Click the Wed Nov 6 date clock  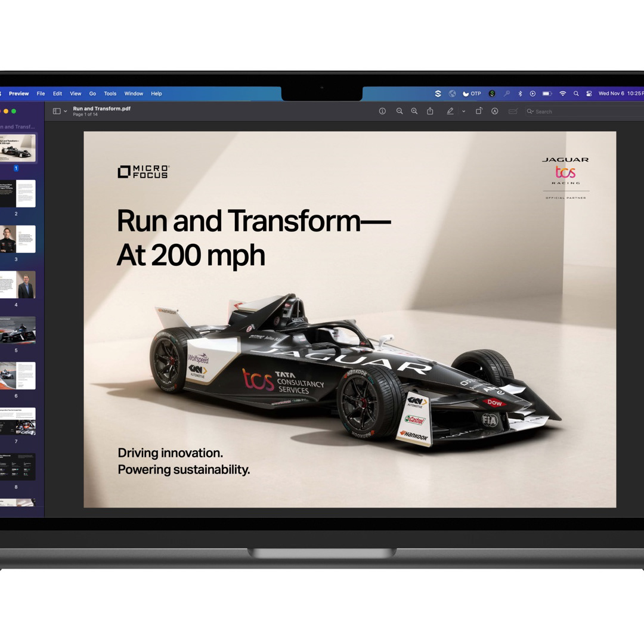pyautogui.click(x=621, y=94)
